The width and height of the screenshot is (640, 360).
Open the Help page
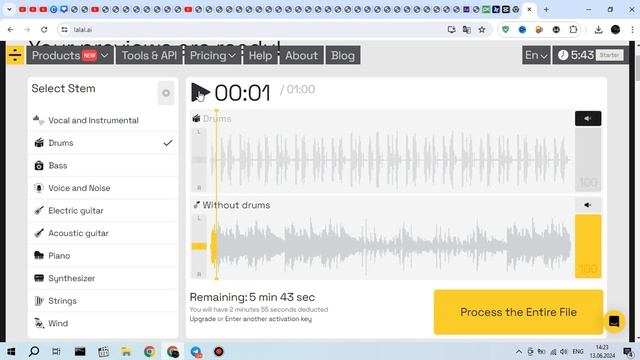pos(260,56)
